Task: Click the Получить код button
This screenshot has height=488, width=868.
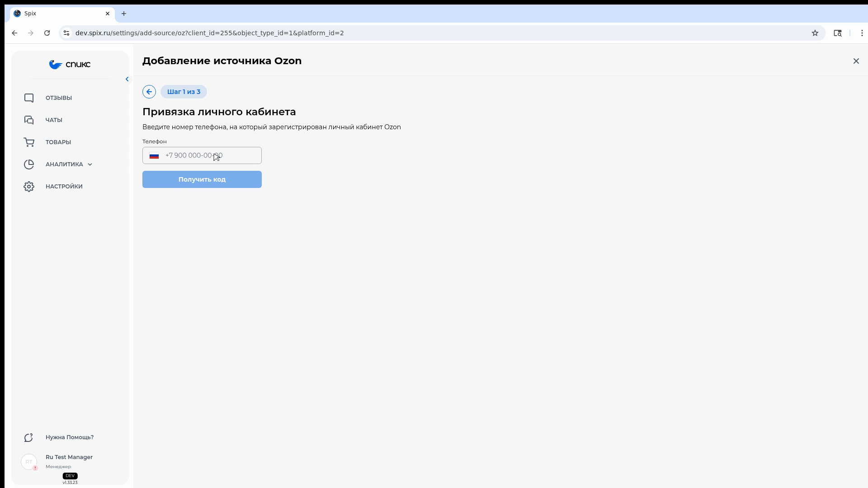Action: (202, 179)
